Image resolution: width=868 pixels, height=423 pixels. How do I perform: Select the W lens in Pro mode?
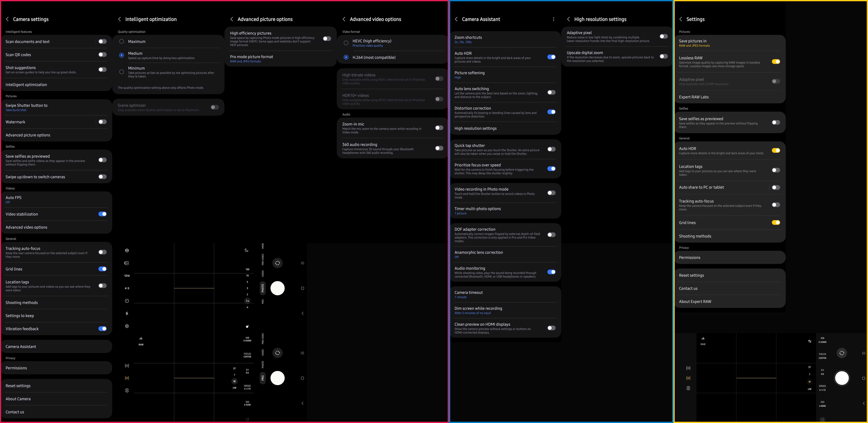click(x=234, y=381)
